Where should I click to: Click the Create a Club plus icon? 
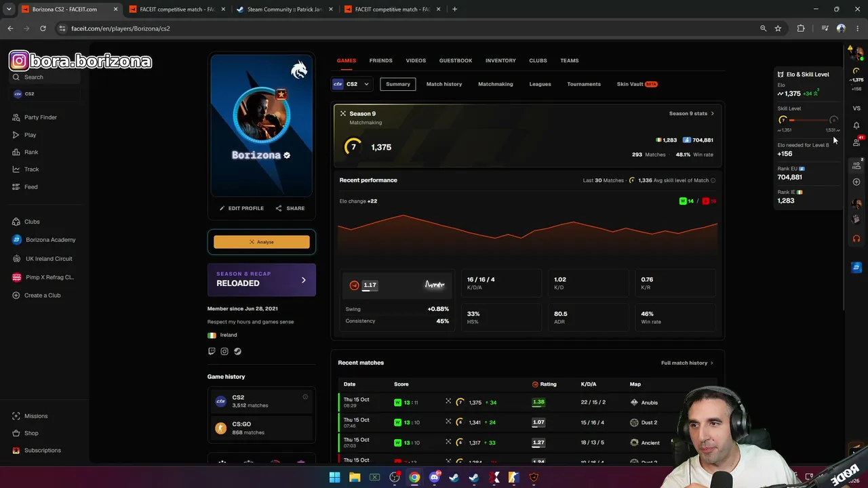coord(16,296)
